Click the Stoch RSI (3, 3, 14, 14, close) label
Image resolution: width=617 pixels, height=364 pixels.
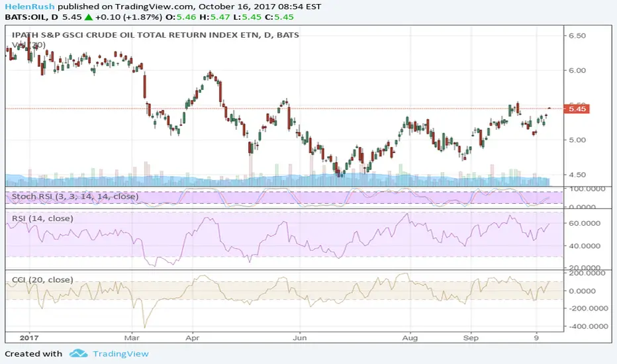point(75,197)
